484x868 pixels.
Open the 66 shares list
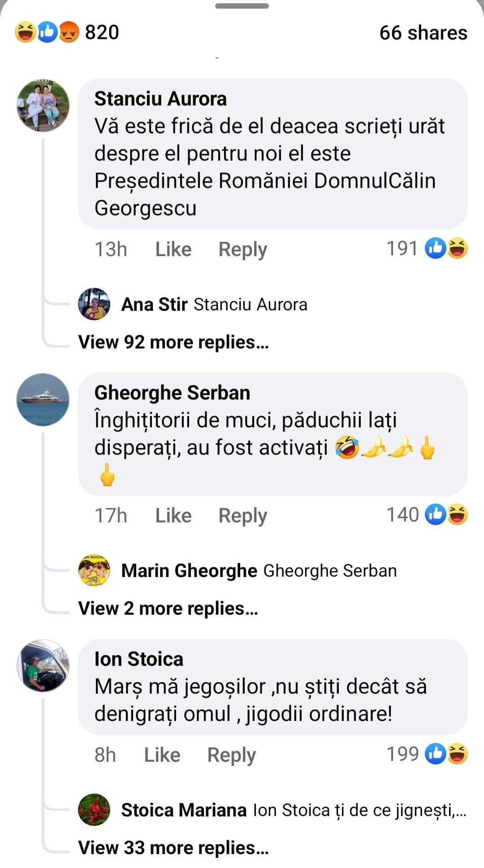pyautogui.click(x=423, y=33)
